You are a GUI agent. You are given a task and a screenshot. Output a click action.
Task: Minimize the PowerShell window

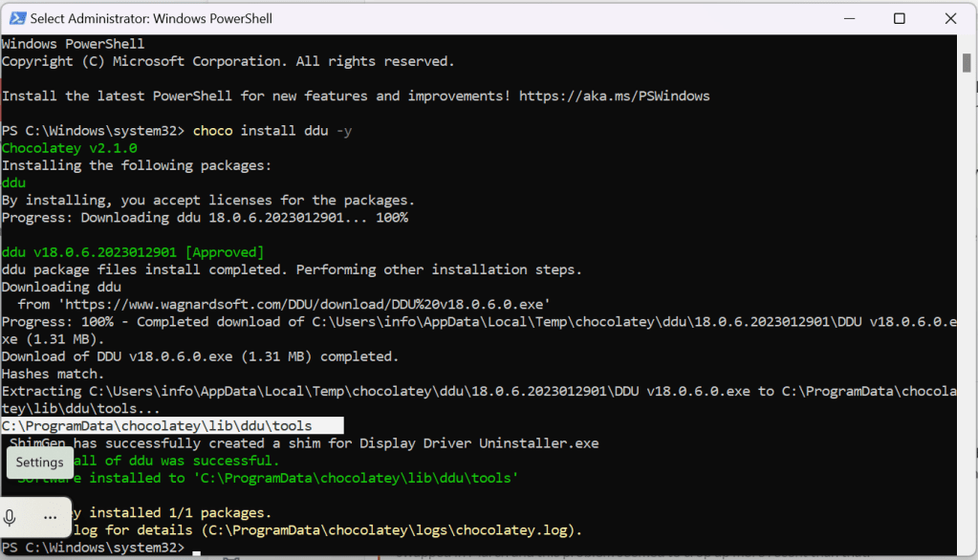pos(849,18)
